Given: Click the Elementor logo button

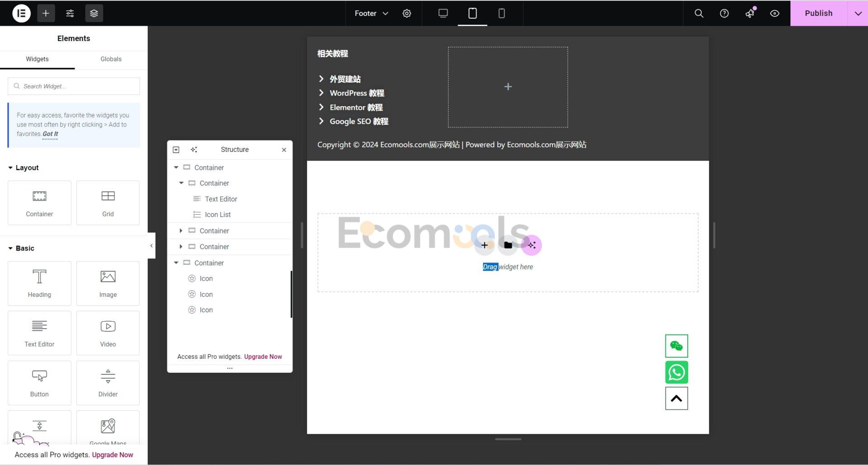Looking at the screenshot, I should [x=21, y=13].
